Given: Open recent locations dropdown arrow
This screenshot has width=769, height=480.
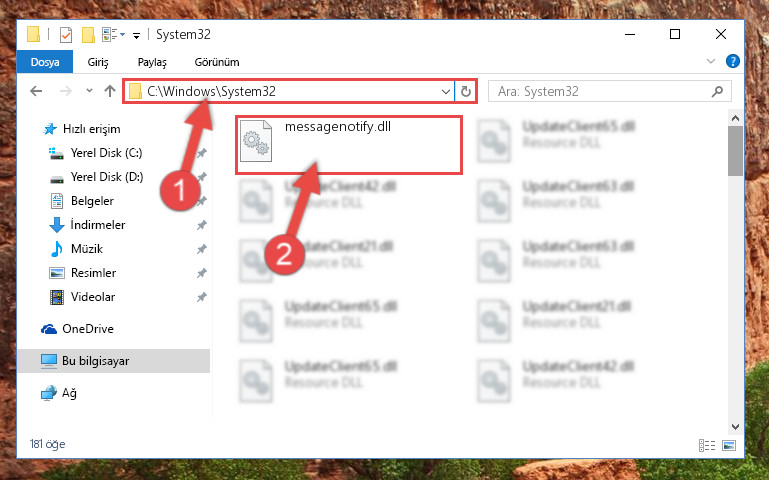Looking at the screenshot, I should click(89, 91).
